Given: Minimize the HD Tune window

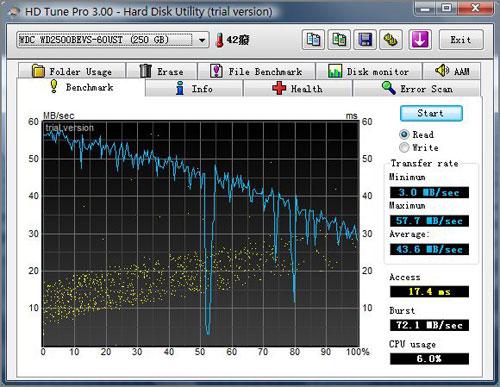Looking at the screenshot, I should coord(425,8).
